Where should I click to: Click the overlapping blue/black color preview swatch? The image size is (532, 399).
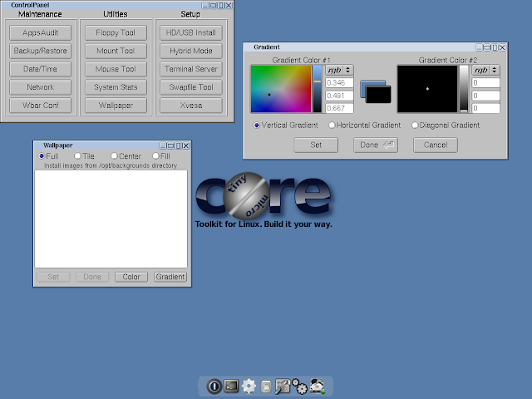pyautogui.click(x=376, y=91)
